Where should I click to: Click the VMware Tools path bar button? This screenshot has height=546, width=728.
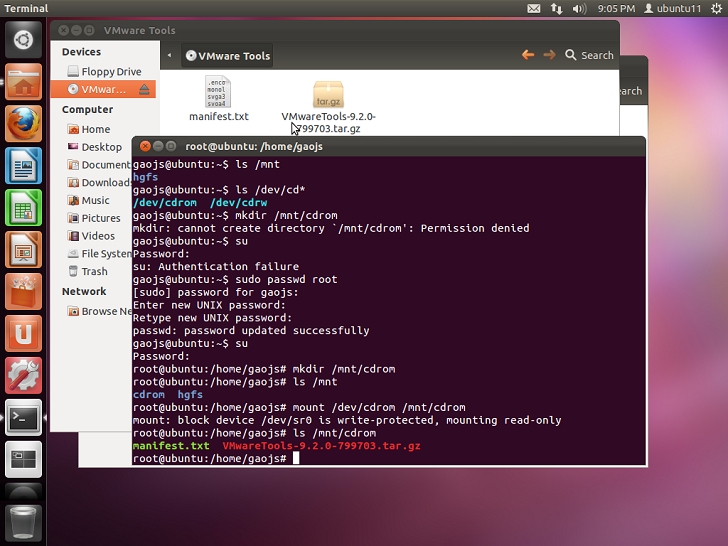point(227,56)
